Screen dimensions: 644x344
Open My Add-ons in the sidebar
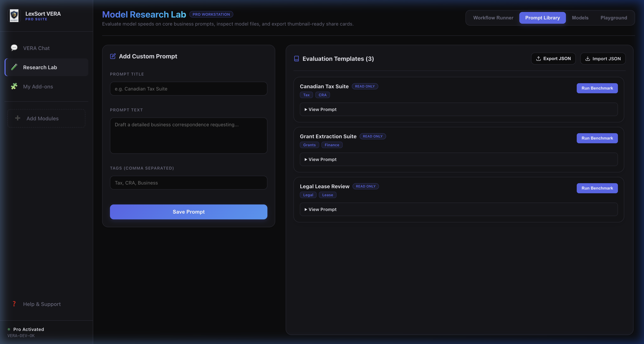point(47,86)
